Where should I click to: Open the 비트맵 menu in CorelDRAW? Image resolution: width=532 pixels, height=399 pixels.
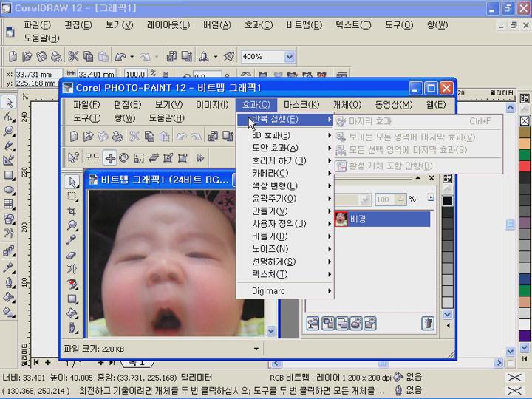tap(304, 25)
